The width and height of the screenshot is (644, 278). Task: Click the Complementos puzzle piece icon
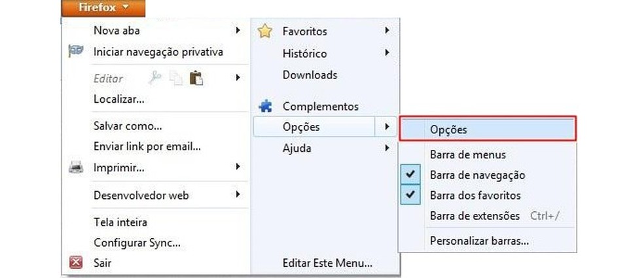click(x=265, y=106)
